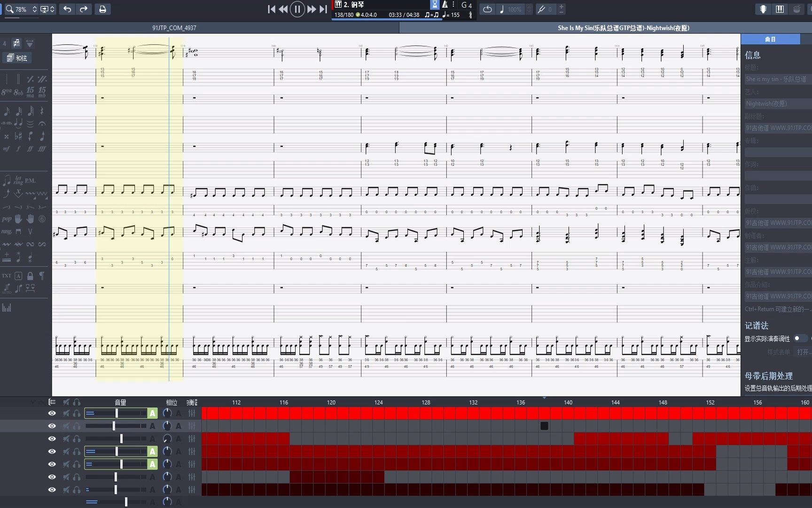Show the piano keyboard view
This screenshot has height=508, width=812.
click(780, 9)
